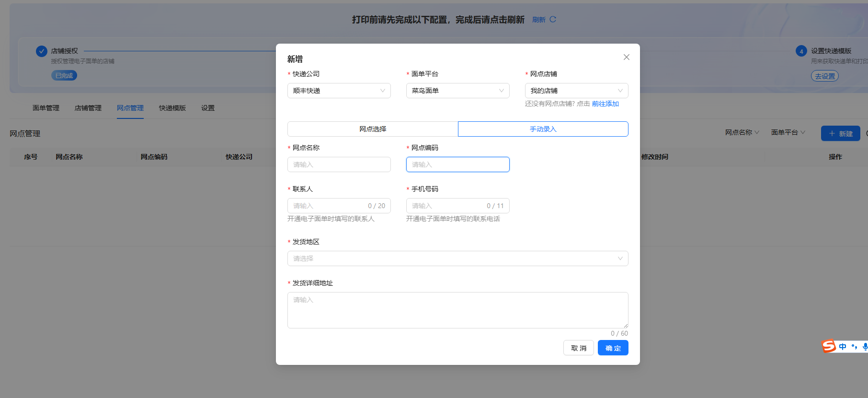This screenshot has width=868, height=398.
Task: Follow the 前往添加 link
Action: click(605, 104)
